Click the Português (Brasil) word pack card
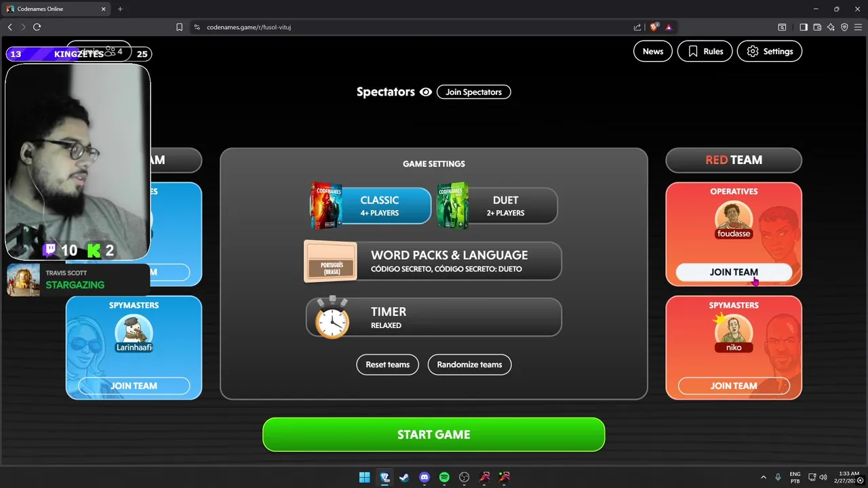Screen dimensions: 868x488 click(x=331, y=261)
